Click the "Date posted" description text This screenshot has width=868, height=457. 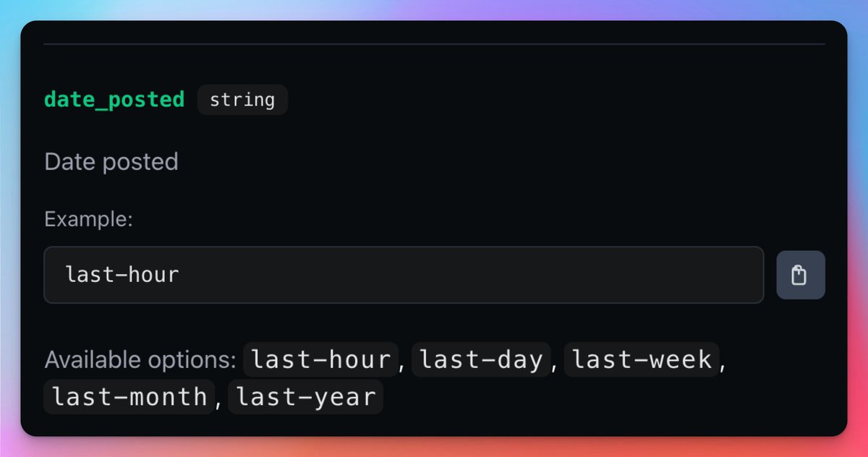111,162
